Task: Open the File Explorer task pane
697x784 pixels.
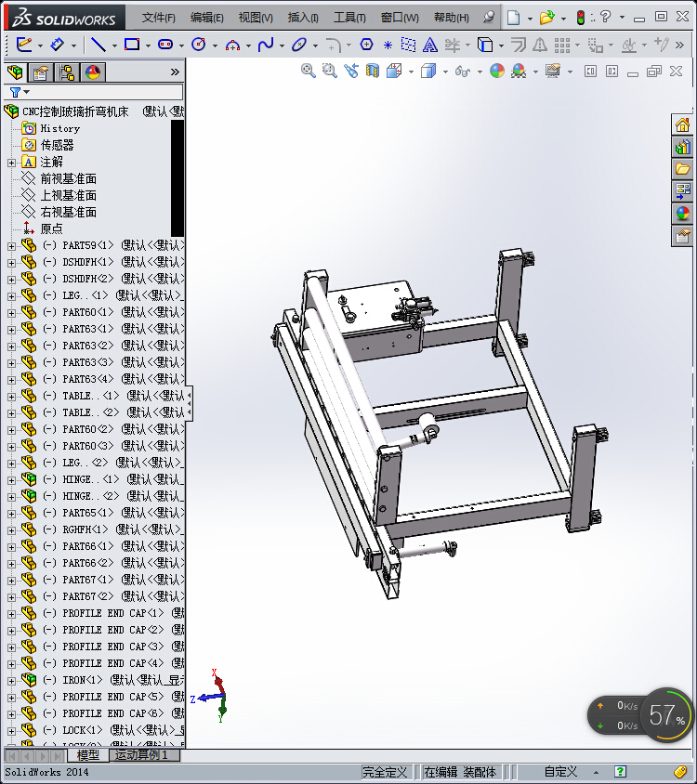Action: click(x=682, y=169)
